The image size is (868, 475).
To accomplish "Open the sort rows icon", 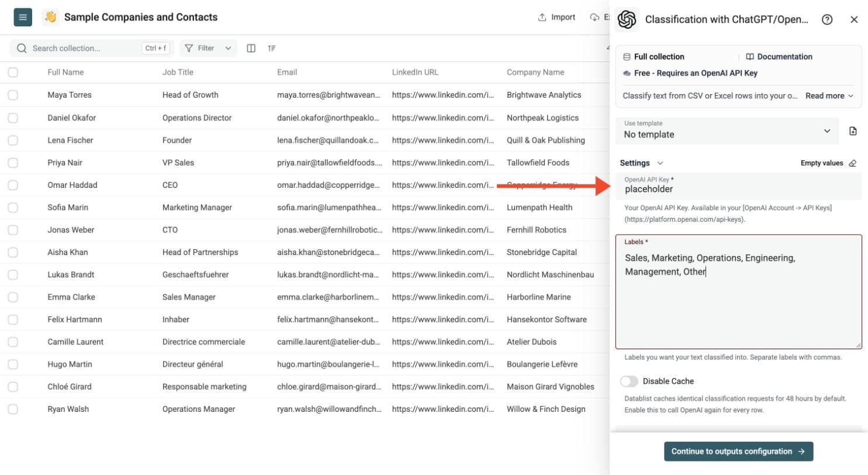I will pyautogui.click(x=272, y=49).
